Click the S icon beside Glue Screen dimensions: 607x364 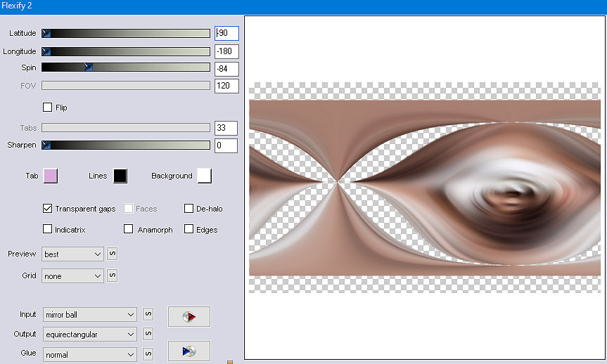(x=148, y=354)
